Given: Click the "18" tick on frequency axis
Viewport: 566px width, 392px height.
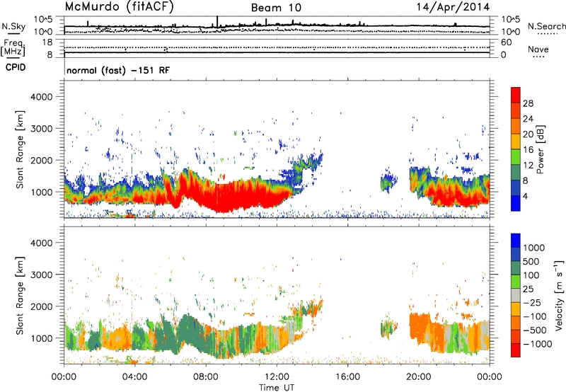Looking at the screenshot, I should pyautogui.click(x=47, y=42).
